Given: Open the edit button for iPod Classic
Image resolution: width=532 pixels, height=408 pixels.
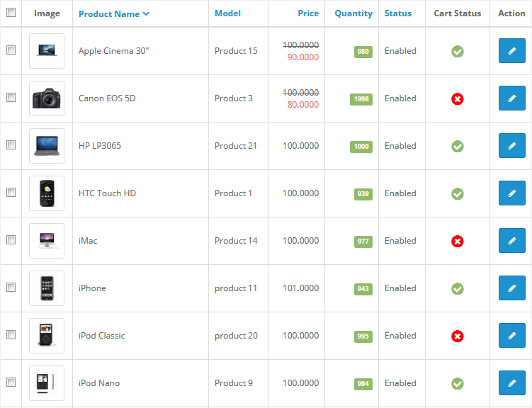Looking at the screenshot, I should coord(511,336).
